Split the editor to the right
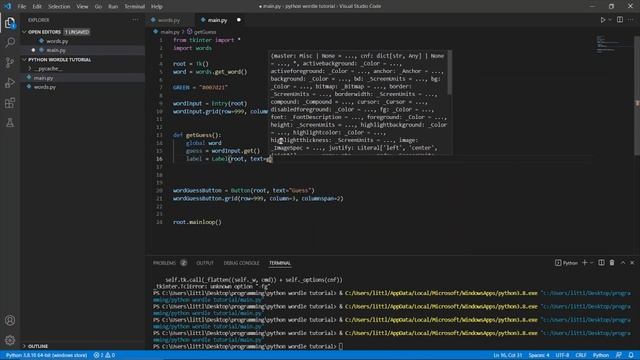The height and width of the screenshot is (360, 640). (620, 20)
